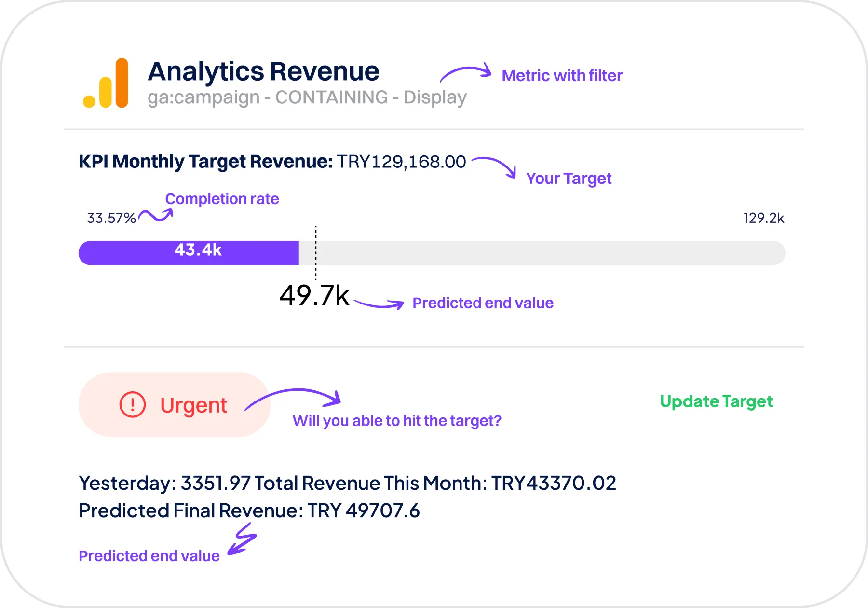Click the purple 43.4k filled progress bar
This screenshot has width=868, height=608.
[x=189, y=253]
